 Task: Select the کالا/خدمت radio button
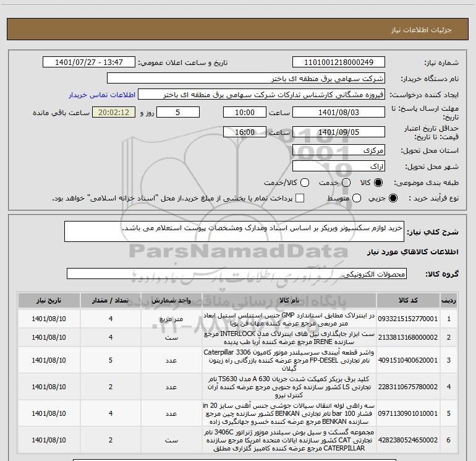point(305,183)
